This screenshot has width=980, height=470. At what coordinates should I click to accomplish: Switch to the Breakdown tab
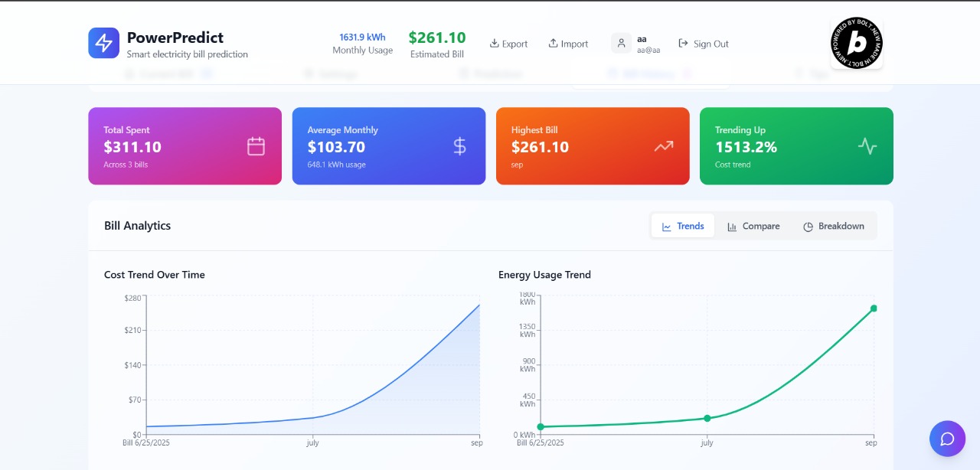pyautogui.click(x=834, y=226)
